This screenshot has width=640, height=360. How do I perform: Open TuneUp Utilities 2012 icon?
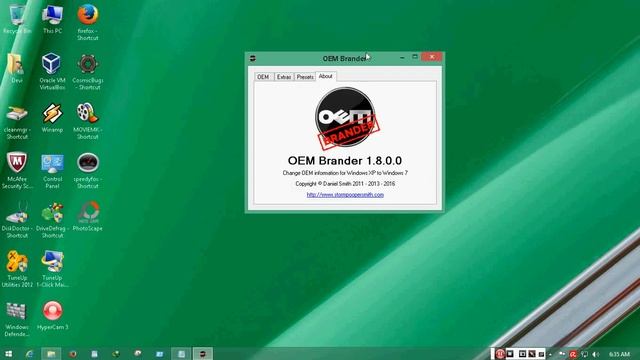pos(17,269)
